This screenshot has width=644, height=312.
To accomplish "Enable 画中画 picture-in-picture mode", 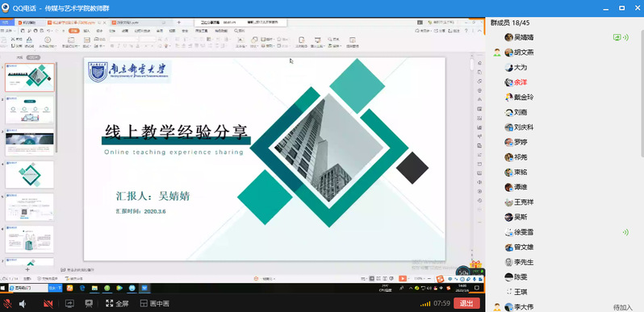I will click(154, 304).
